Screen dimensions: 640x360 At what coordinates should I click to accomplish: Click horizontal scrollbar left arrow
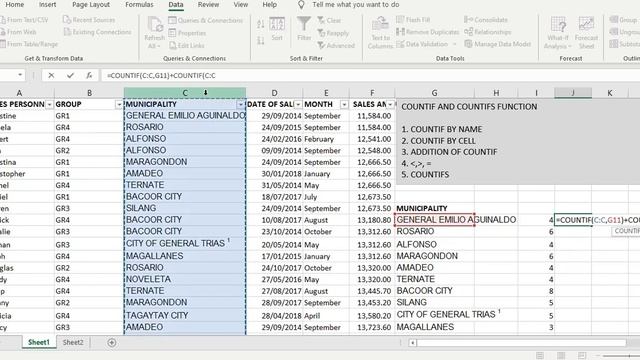[413, 343]
